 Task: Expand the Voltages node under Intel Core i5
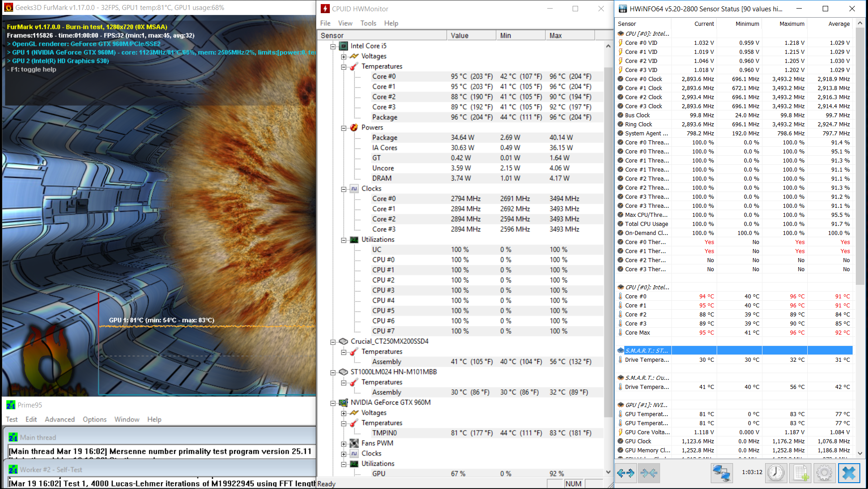(344, 57)
